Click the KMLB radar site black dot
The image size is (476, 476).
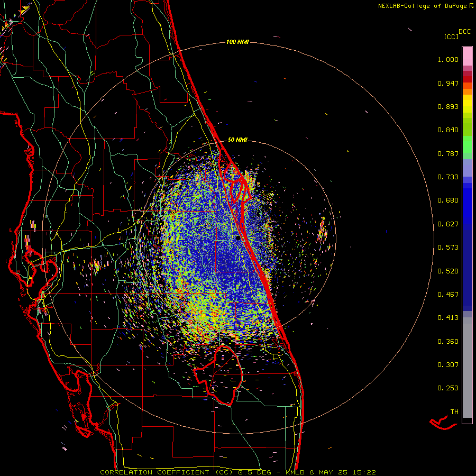tap(238, 239)
